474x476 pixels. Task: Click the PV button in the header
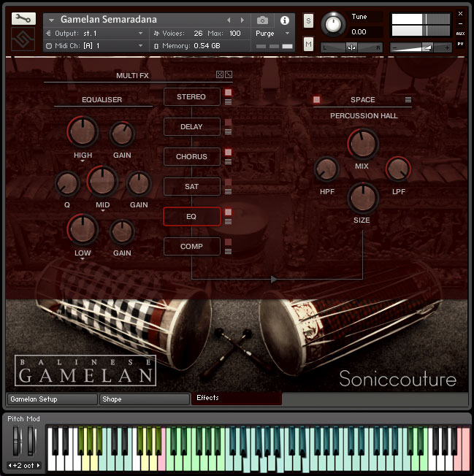point(460,44)
